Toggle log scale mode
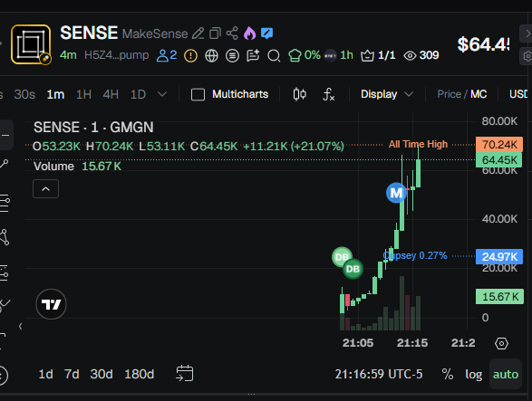The height and width of the screenshot is (401, 532). (x=474, y=374)
